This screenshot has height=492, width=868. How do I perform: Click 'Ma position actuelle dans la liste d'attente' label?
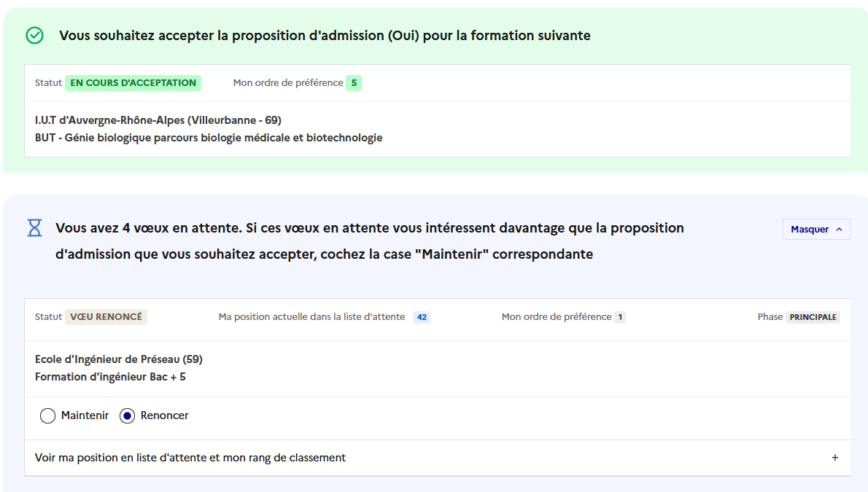coord(311,316)
